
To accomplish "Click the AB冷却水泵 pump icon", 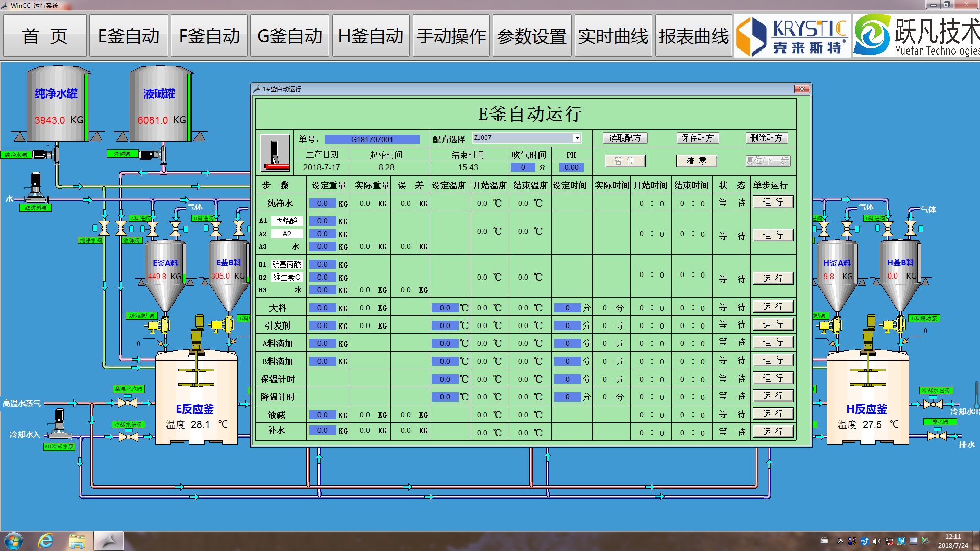I will [59, 425].
